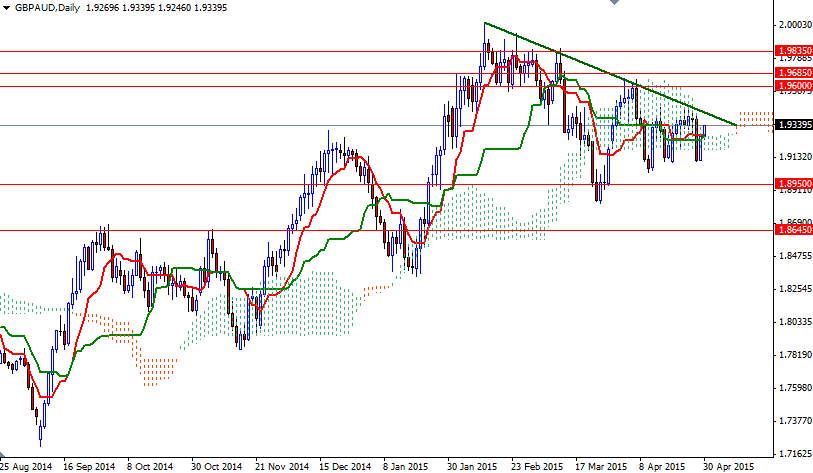This screenshot has width=813, height=473.
Task: Select the red 1.96850 price label
Action: click(793, 73)
